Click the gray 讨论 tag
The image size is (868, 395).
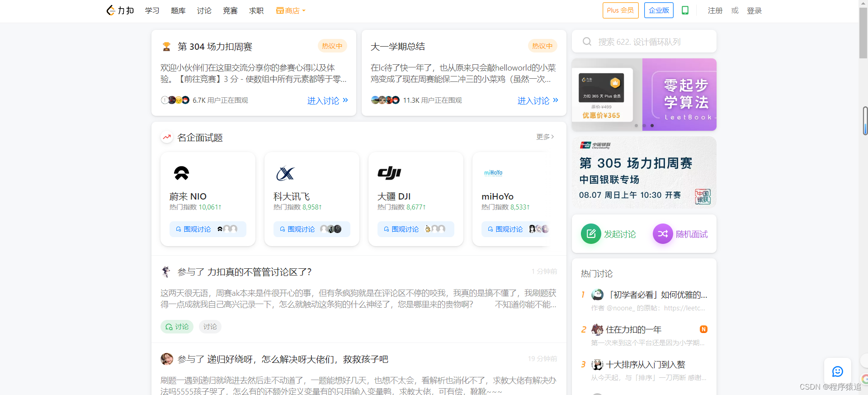click(x=210, y=327)
